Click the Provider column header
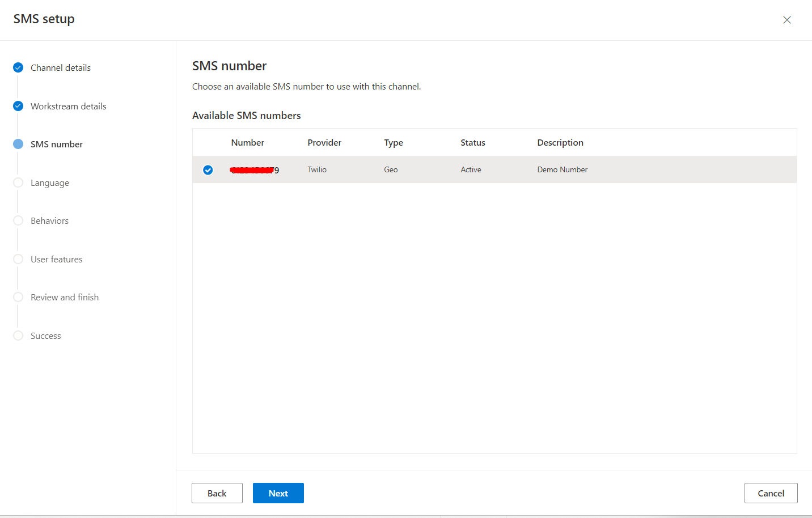Screen dimensions: 812x518 324,142
